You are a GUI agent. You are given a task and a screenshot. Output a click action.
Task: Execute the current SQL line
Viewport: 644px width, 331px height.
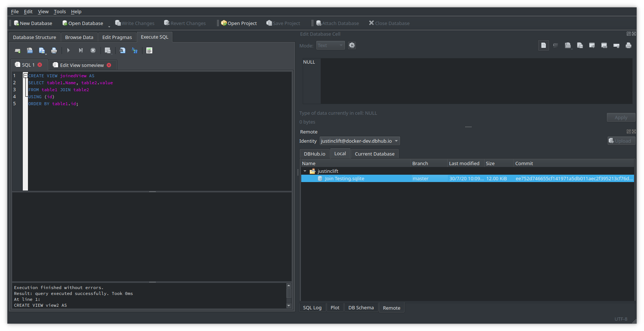[81, 50]
